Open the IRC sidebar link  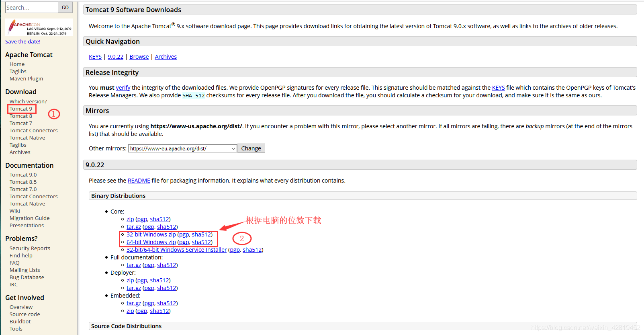click(14, 285)
